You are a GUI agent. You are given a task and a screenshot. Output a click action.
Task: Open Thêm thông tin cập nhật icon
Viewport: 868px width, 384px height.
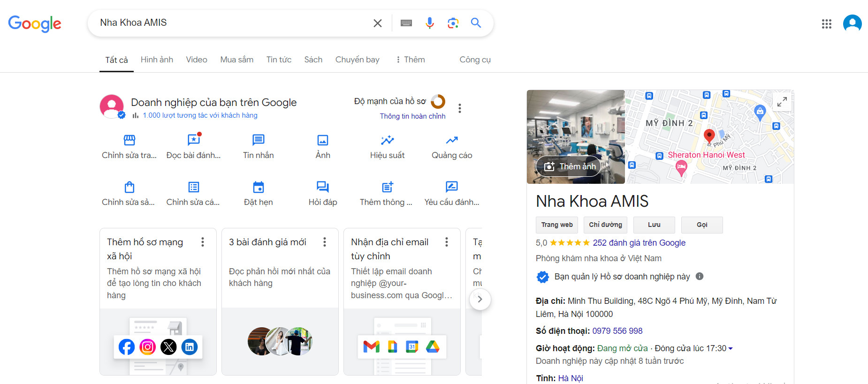[x=388, y=187]
